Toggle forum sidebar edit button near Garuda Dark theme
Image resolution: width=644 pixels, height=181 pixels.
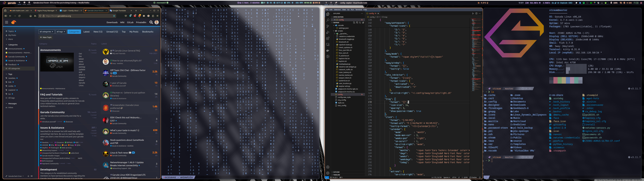coord(28,176)
